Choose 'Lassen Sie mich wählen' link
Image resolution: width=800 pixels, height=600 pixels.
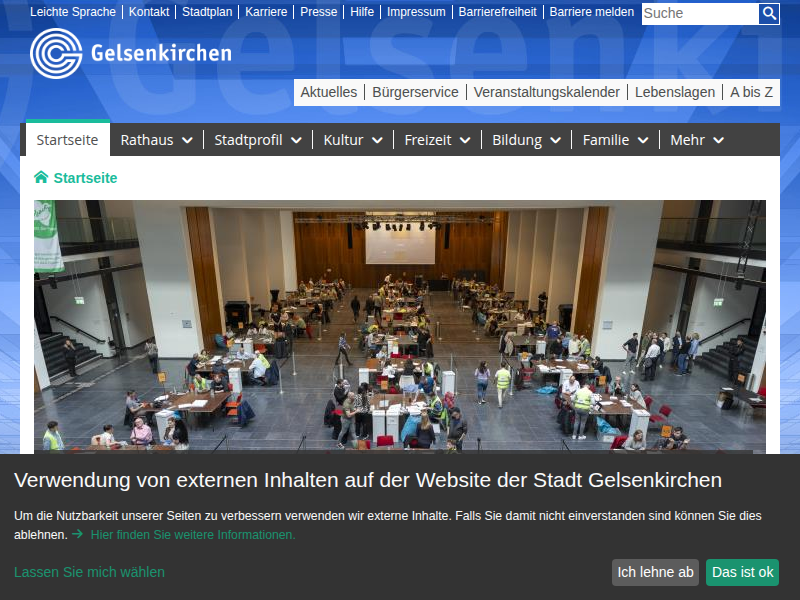coord(89,572)
